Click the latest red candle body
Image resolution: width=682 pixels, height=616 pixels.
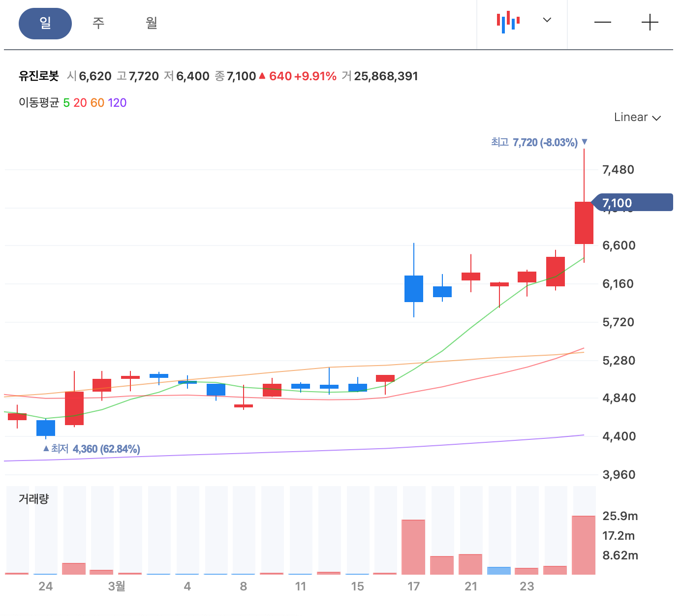[584, 223]
